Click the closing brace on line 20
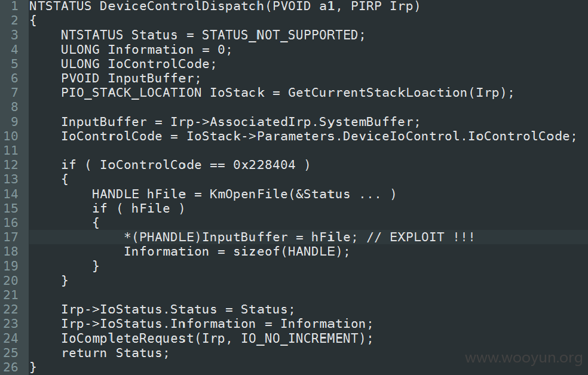 65,281
